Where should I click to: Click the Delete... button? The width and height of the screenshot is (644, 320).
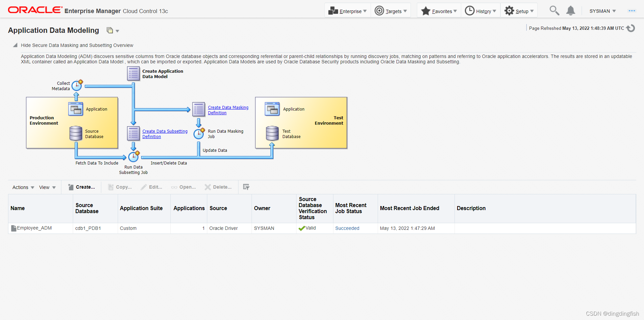218,187
